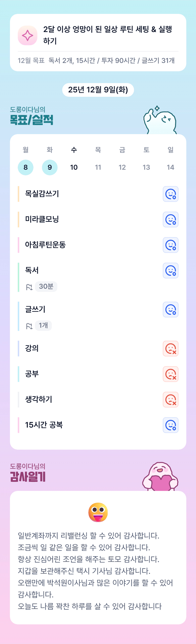The width and height of the screenshot is (196, 644).
Task: Click the 글쓰기 smiley status icon
Action: [171, 310]
